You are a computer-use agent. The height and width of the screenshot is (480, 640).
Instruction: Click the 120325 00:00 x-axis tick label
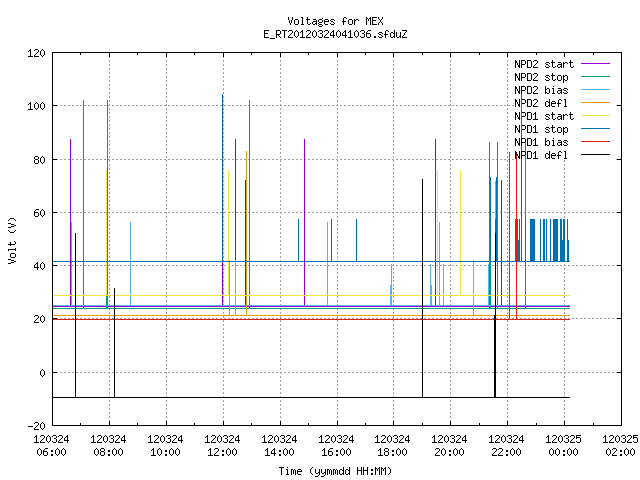coord(563,446)
